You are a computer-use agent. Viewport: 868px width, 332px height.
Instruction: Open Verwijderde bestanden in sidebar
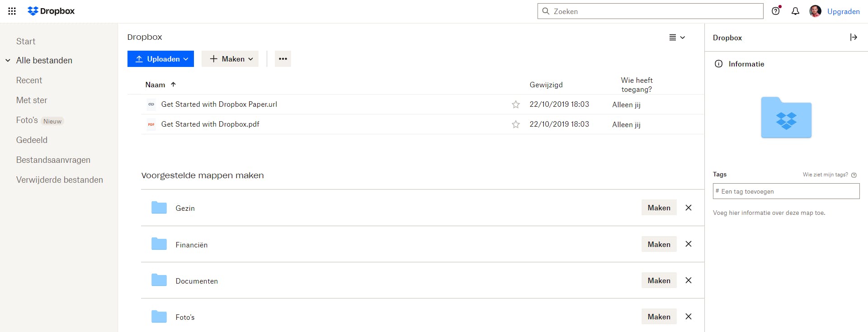pos(59,180)
